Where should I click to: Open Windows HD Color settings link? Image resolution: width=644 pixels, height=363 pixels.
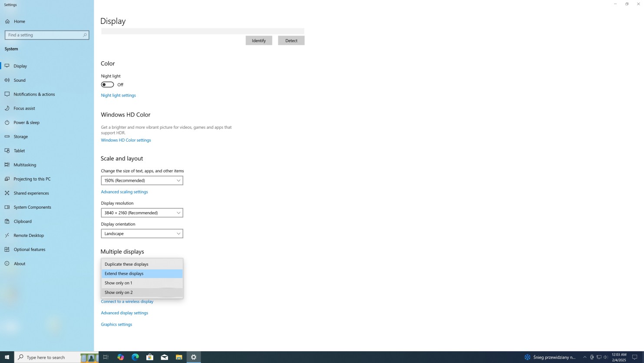coord(126,140)
